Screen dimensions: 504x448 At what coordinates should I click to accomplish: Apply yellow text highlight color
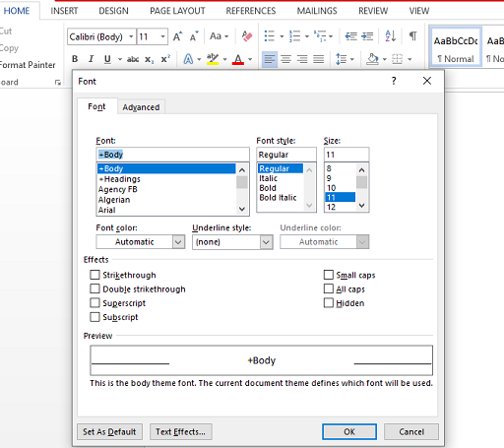coord(213,59)
